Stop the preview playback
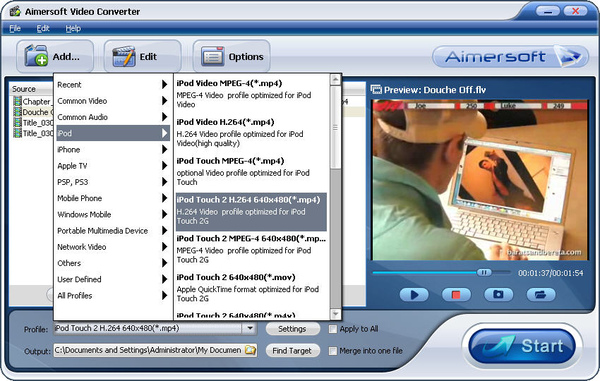Screen dimensions: 600x381 (456, 295)
